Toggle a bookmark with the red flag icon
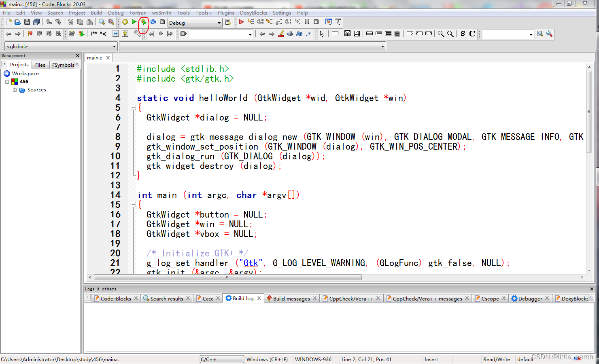 point(30,34)
